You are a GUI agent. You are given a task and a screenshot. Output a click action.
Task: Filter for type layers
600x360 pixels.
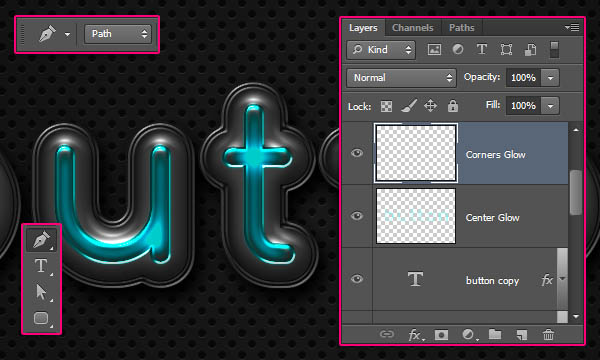point(482,49)
